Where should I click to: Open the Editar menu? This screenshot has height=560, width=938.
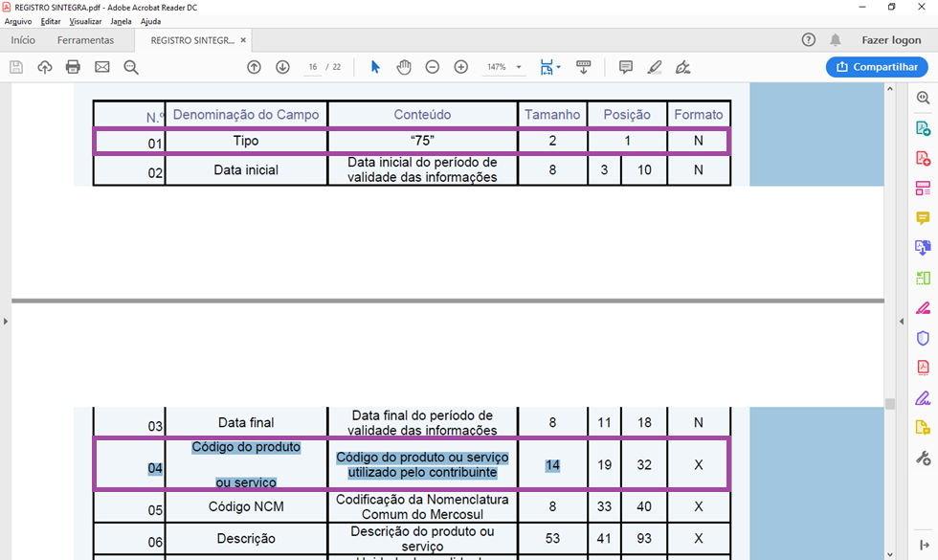pyautogui.click(x=50, y=21)
